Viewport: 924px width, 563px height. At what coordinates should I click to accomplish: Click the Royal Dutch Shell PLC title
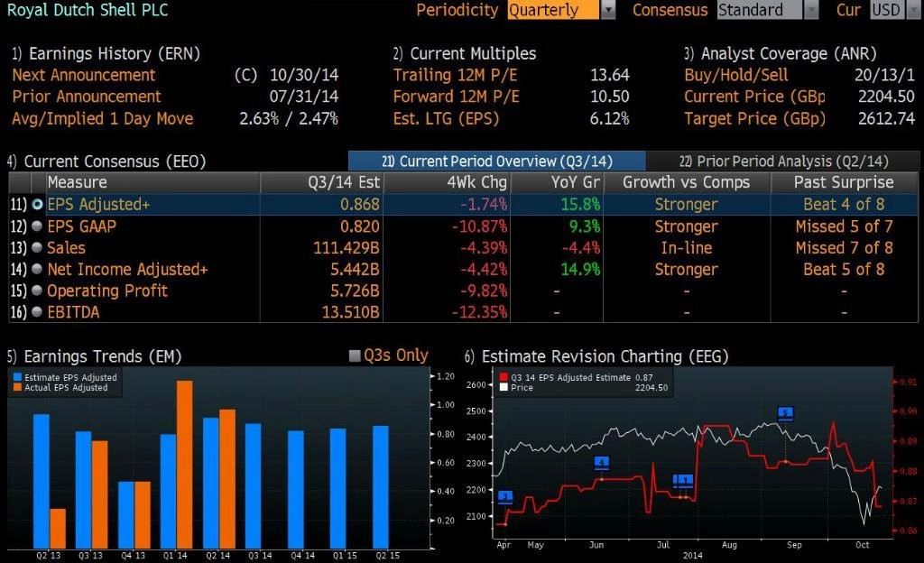coord(88,10)
